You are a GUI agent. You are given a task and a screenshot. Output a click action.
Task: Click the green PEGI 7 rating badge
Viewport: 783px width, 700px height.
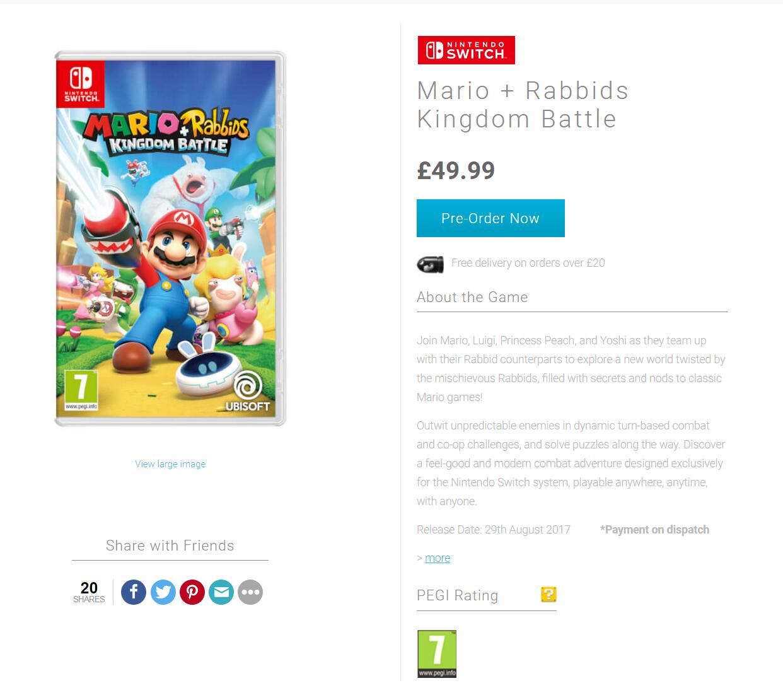(436, 653)
